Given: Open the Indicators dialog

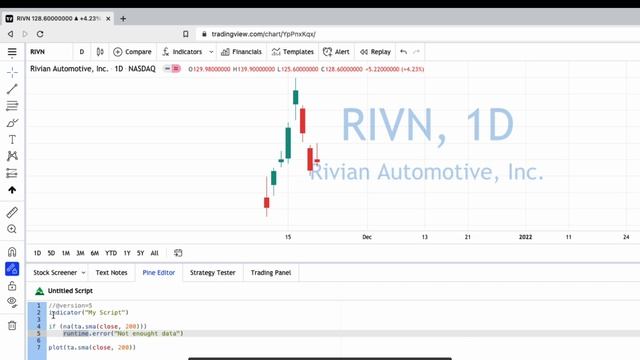Looking at the screenshot, I should click(x=182, y=52).
